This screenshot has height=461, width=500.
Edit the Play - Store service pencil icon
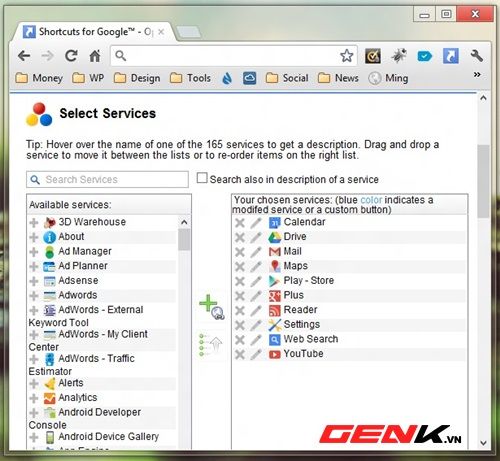256,281
